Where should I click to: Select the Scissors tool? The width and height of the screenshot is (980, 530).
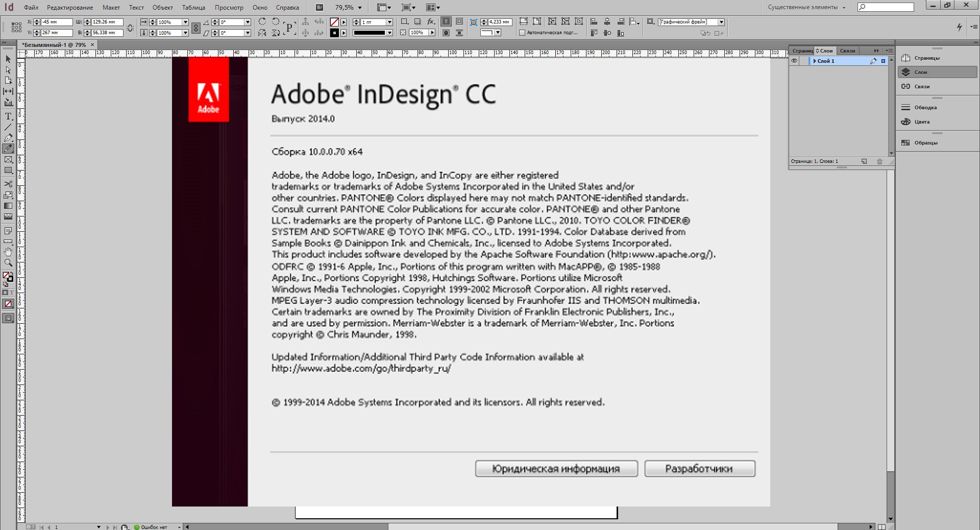pyautogui.click(x=8, y=184)
